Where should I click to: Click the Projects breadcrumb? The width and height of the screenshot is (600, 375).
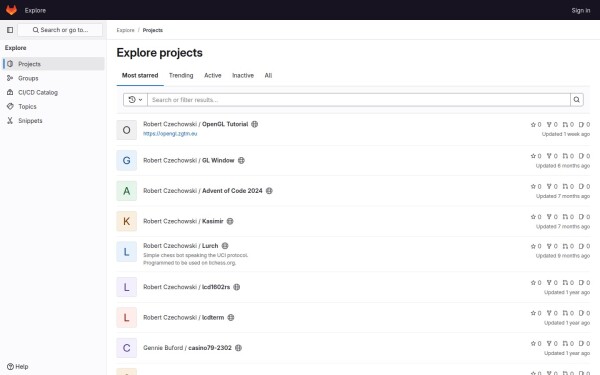153,30
